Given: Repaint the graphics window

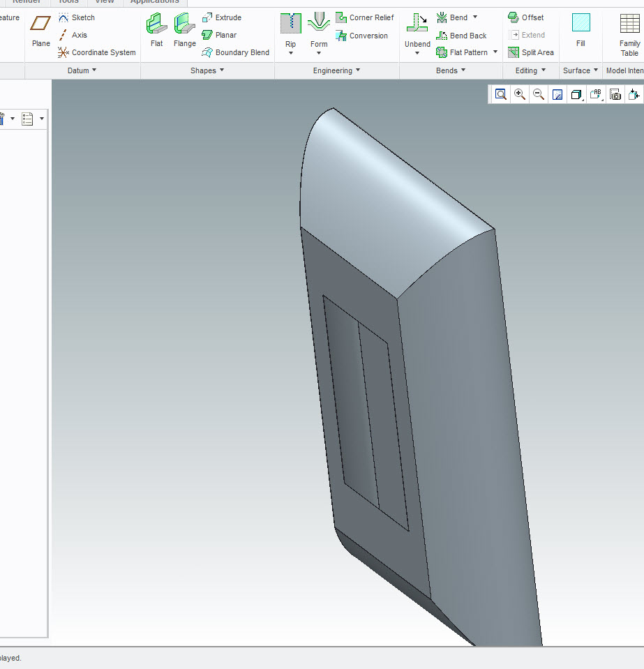Looking at the screenshot, I should point(557,94).
